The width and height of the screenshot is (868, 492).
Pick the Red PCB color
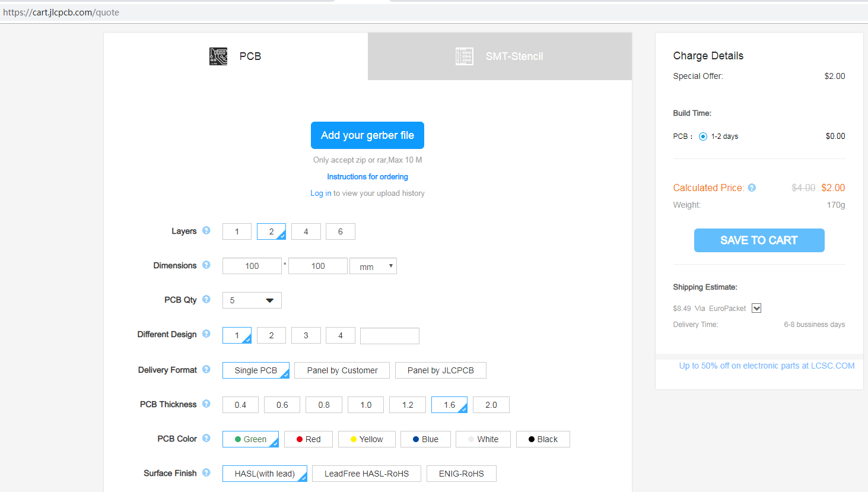(x=309, y=439)
